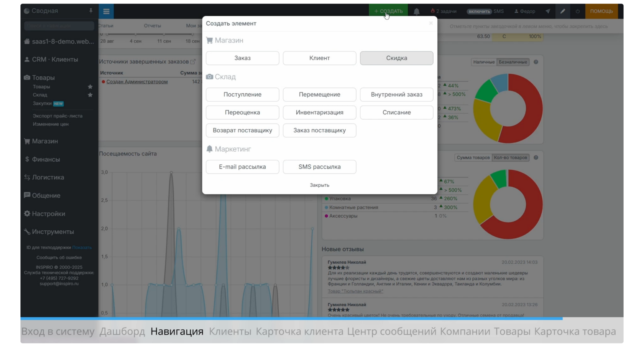Open the Федор user dropdown
Screen dimensions: 644x347
point(525,12)
